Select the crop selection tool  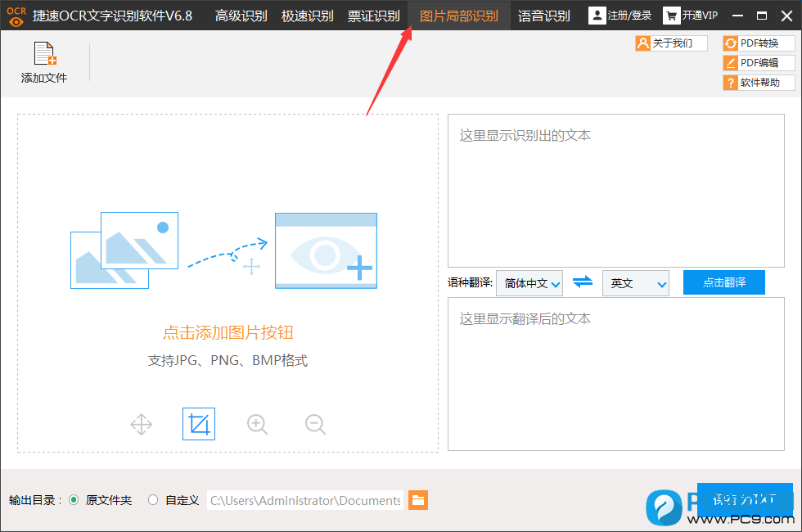(x=199, y=424)
